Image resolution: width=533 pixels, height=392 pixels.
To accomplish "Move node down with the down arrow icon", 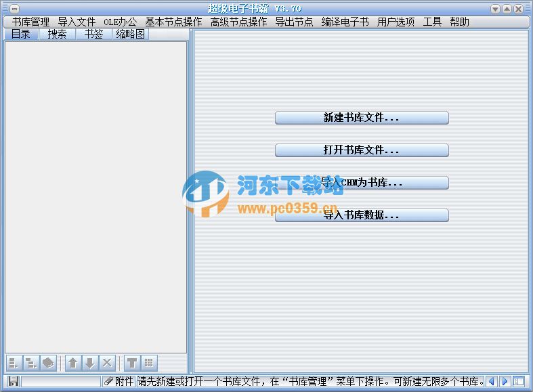I will (x=90, y=363).
